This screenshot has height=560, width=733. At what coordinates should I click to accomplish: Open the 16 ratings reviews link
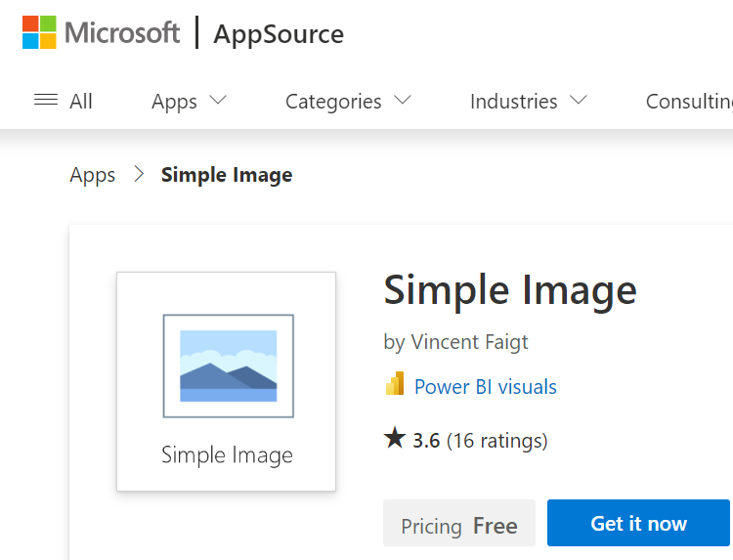tap(496, 441)
